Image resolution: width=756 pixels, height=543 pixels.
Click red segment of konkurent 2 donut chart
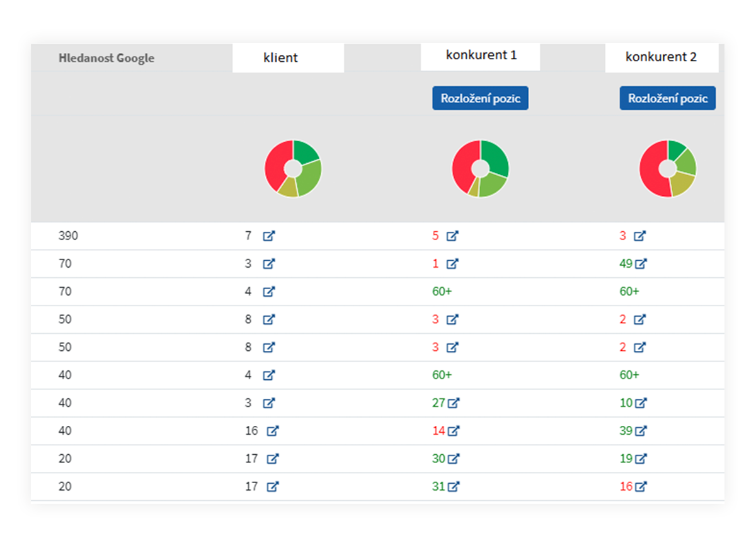pyautogui.click(x=651, y=171)
